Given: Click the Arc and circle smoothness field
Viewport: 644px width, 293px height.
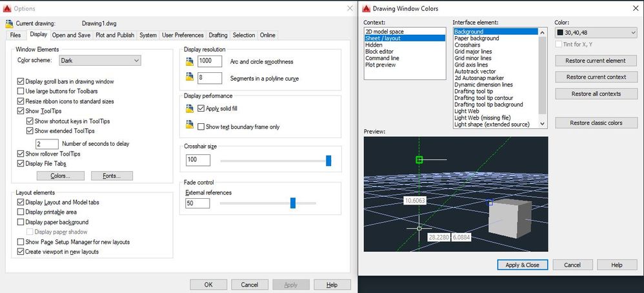Looking at the screenshot, I should 210,62.
